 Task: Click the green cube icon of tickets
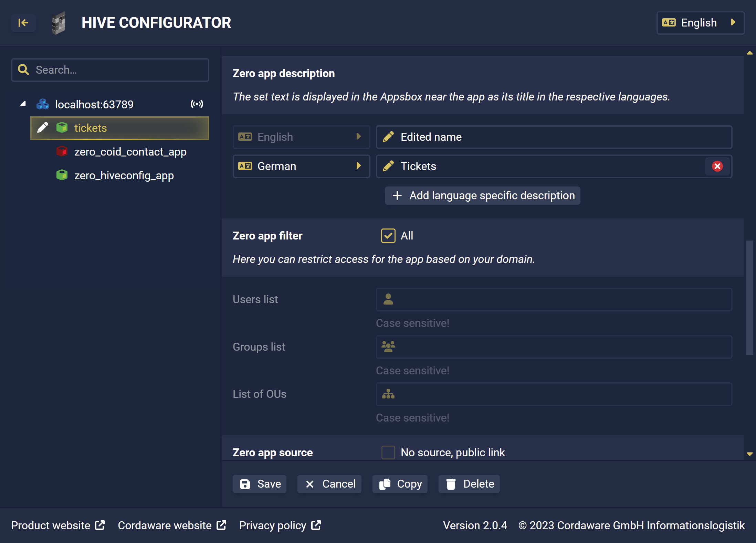pos(62,128)
